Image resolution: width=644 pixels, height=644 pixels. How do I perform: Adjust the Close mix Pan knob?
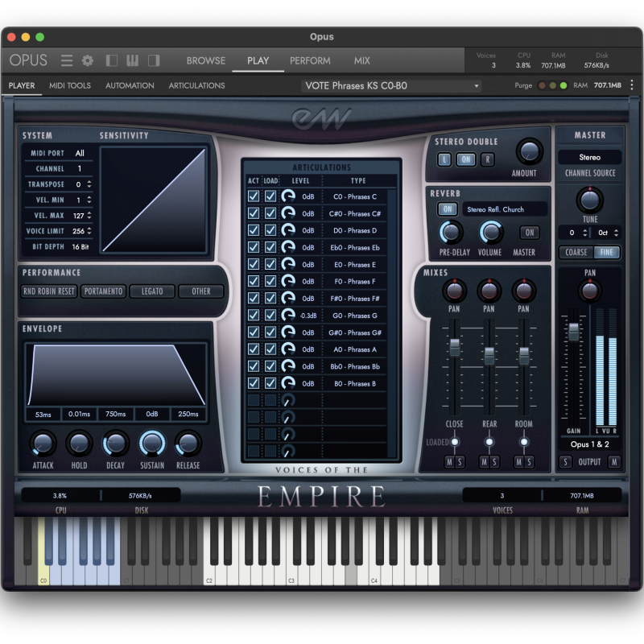(x=454, y=291)
